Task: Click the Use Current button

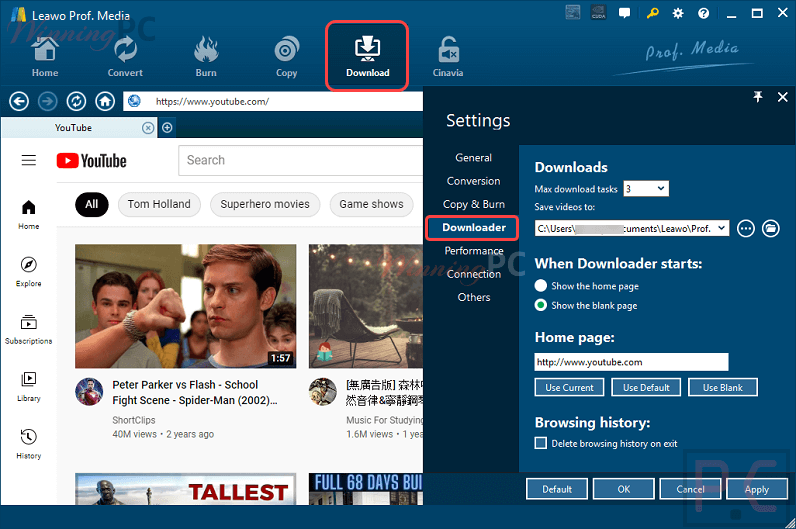Action: pyautogui.click(x=569, y=387)
